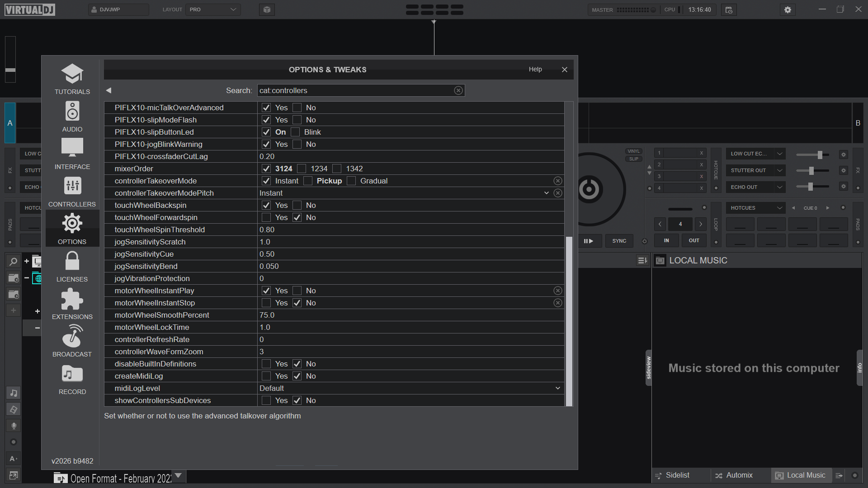Expand the Open Format playlist dropdown arrow
The width and height of the screenshot is (868, 488).
click(x=178, y=475)
